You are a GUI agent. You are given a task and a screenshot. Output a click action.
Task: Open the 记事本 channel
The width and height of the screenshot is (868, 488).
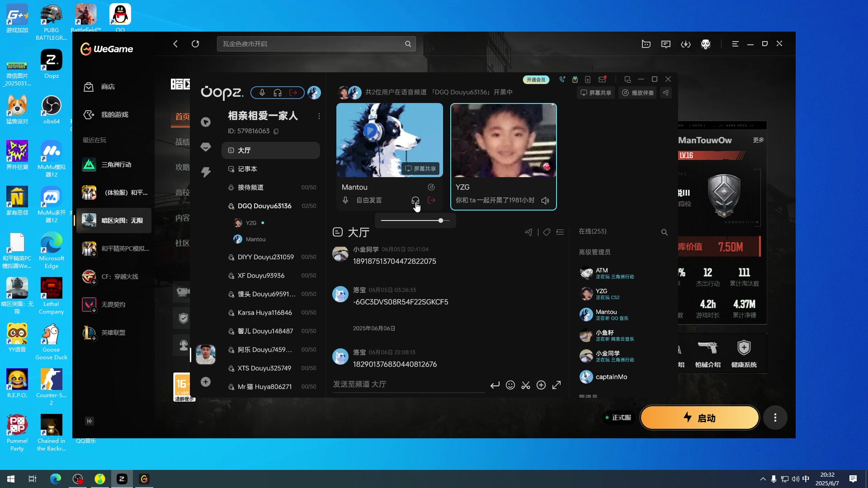[271, 169]
